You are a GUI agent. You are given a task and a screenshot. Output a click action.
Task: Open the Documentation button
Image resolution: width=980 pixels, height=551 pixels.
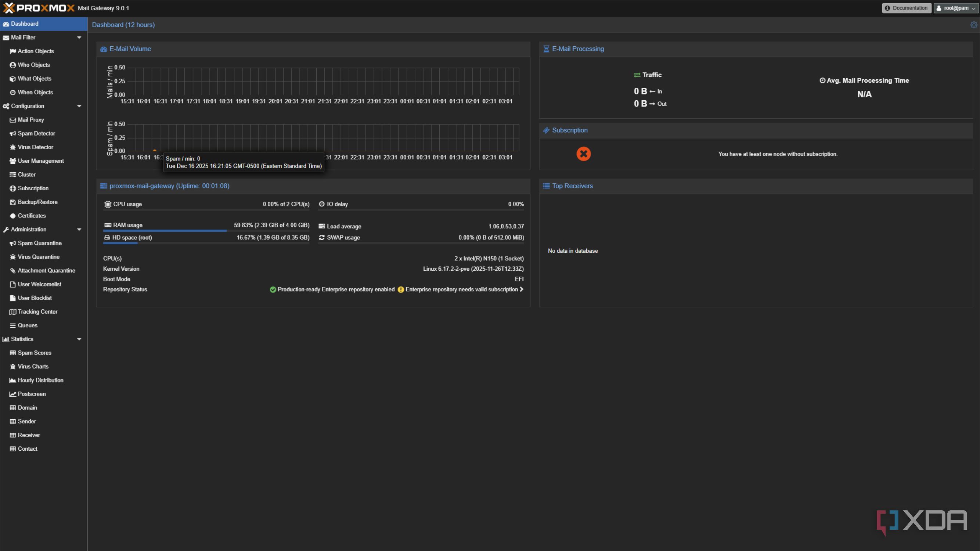[906, 8]
